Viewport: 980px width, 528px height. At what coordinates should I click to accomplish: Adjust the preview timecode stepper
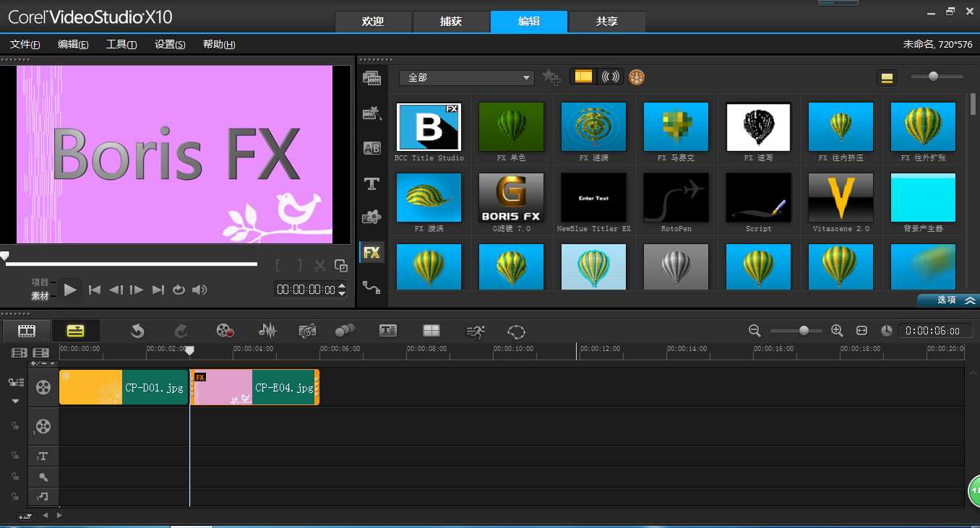[343, 290]
